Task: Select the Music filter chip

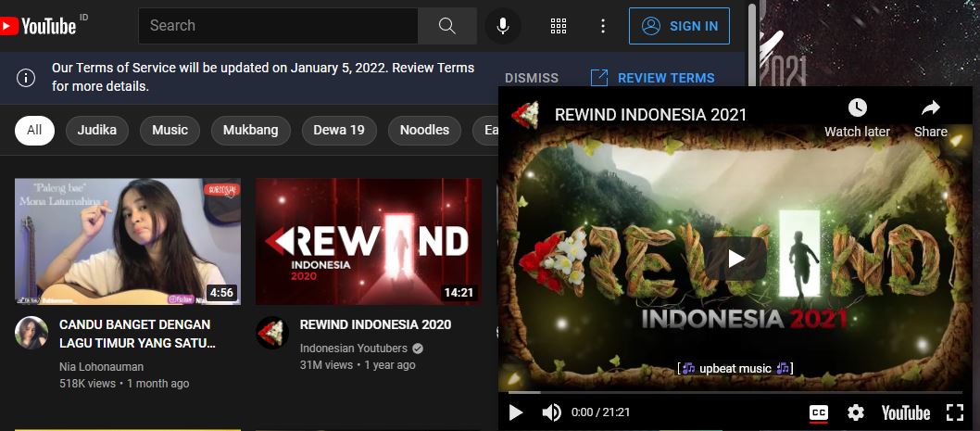Action: [x=170, y=130]
